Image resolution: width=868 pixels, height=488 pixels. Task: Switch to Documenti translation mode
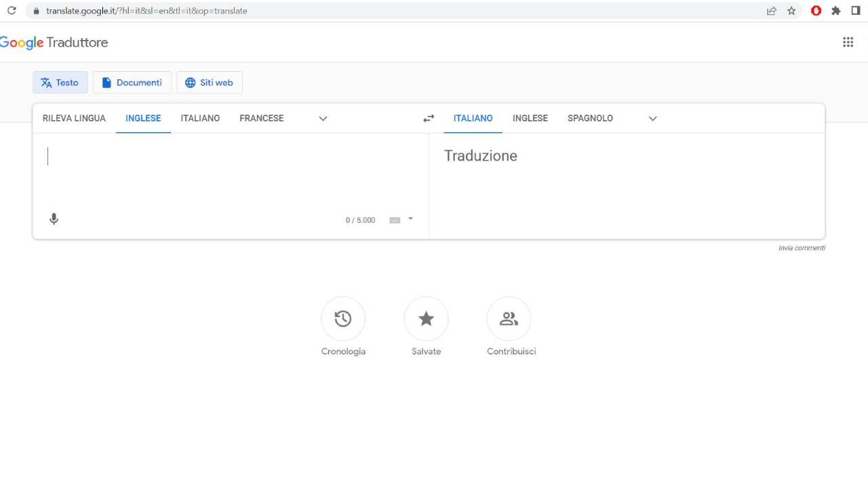click(x=132, y=83)
